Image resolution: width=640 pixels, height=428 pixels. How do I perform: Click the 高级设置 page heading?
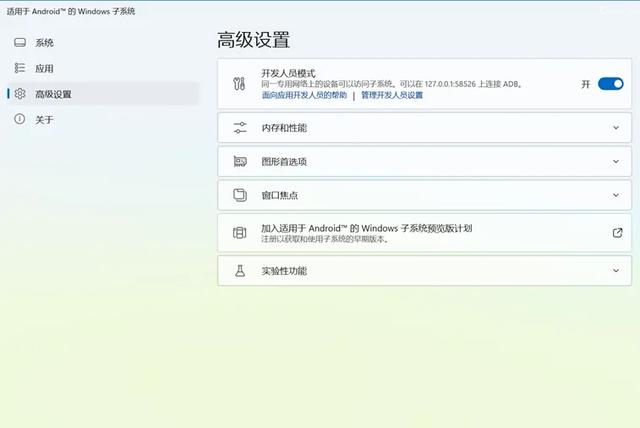253,40
